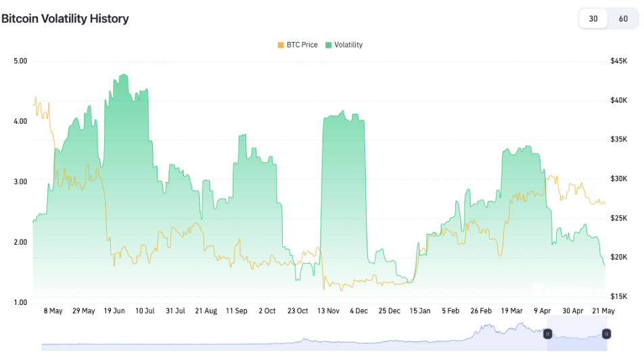Grab the right range slider handle

point(606,334)
